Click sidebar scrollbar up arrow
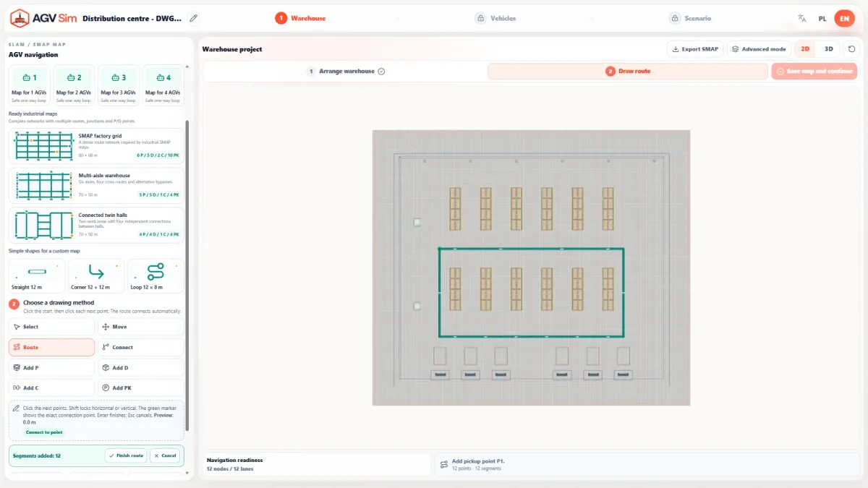The width and height of the screenshot is (868, 488). coord(187,67)
